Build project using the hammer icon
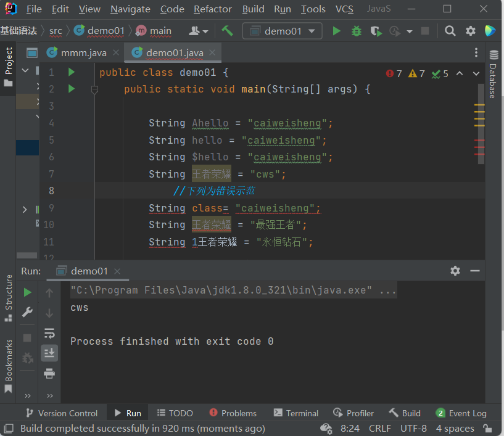The height and width of the screenshot is (436, 504). 228,31
